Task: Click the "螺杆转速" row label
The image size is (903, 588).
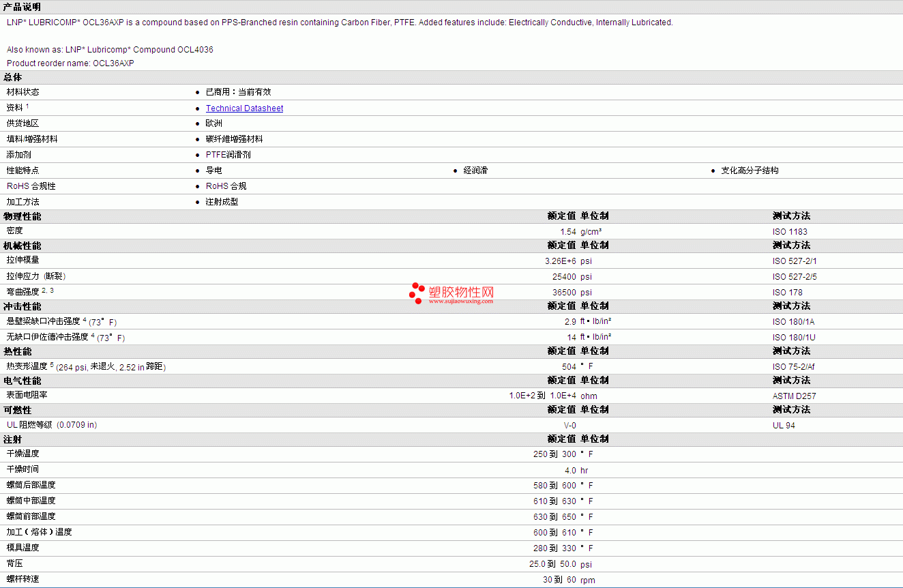Action: [x=23, y=579]
